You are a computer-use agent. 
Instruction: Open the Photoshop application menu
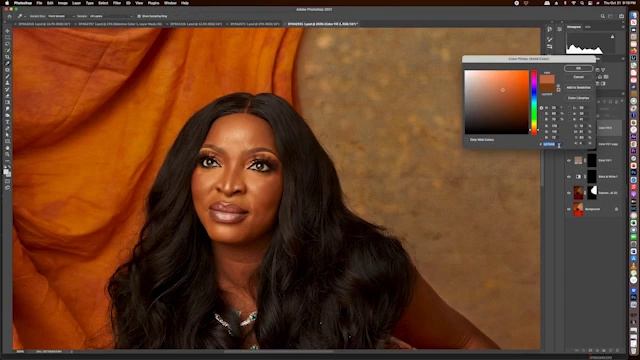23,3
